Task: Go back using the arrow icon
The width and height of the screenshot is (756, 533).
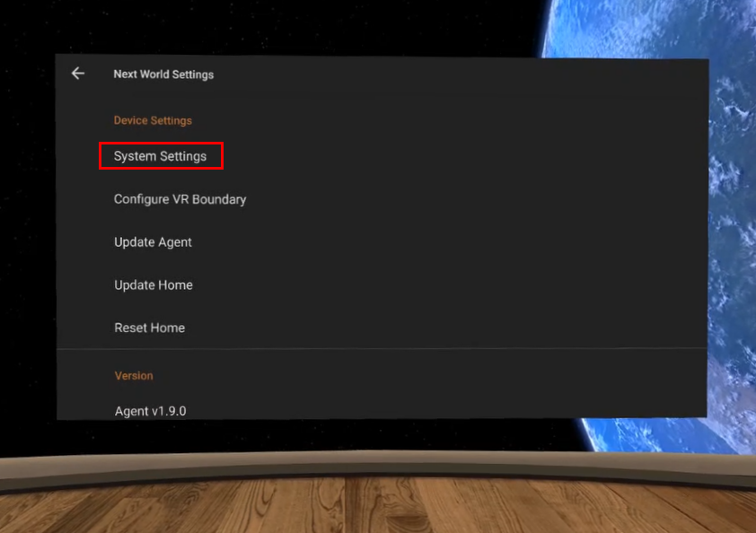Action: pos(78,74)
